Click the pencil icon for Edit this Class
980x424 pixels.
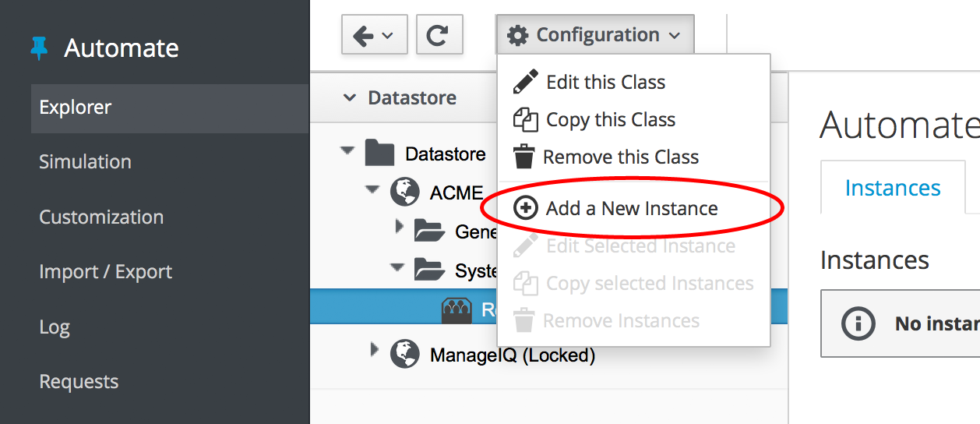click(526, 82)
